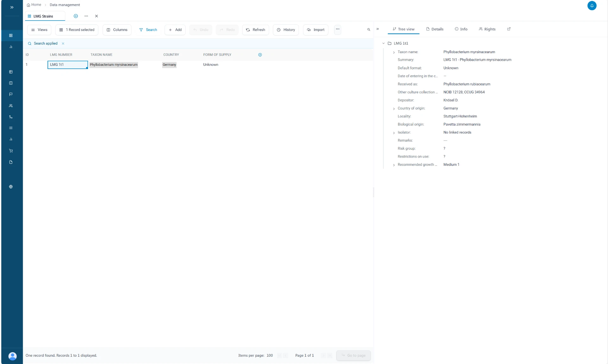This screenshot has width=608, height=364.
Task: Click the Refresh button
Action: (x=256, y=30)
